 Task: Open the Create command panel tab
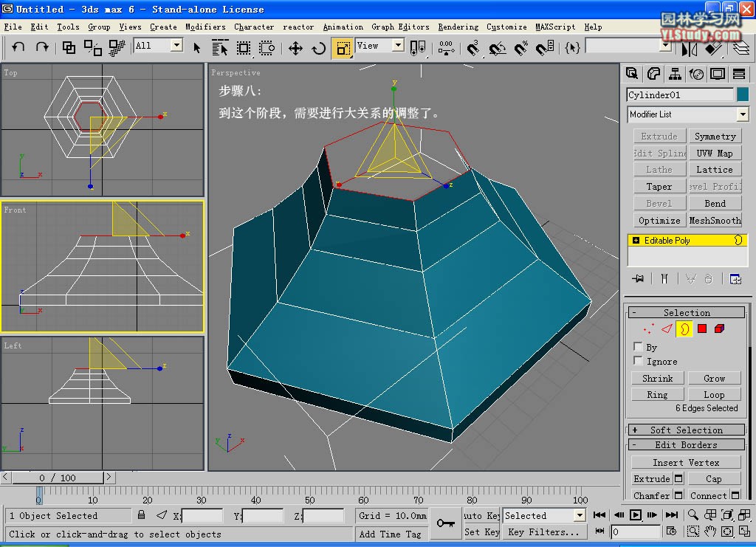(632, 74)
